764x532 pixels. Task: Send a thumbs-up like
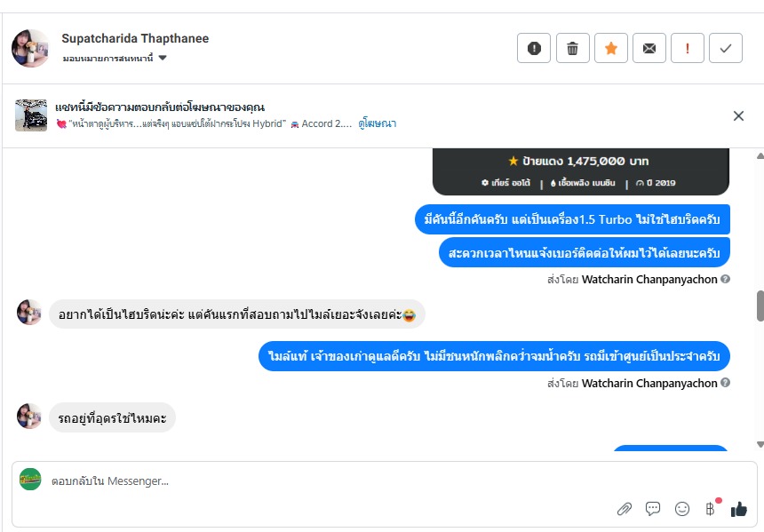click(738, 509)
